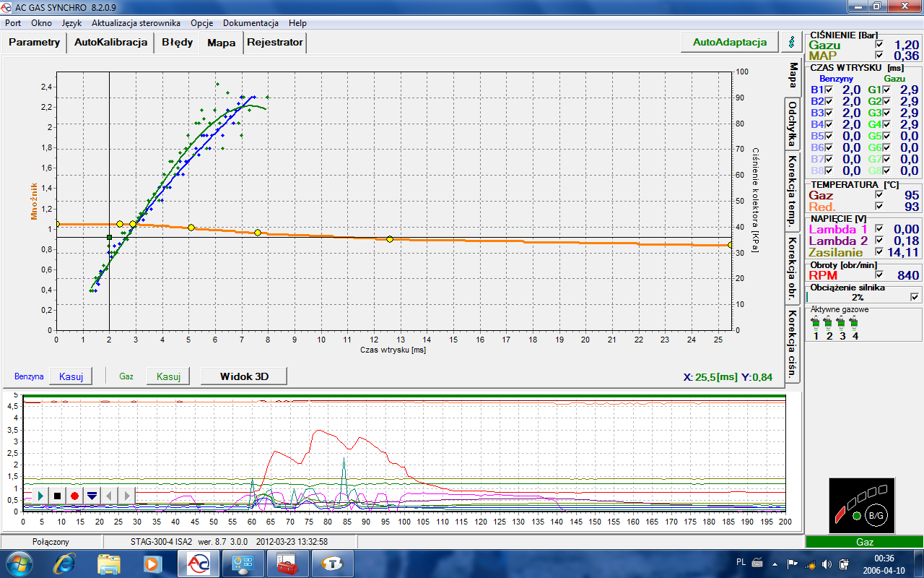Image resolution: width=924 pixels, height=578 pixels.
Task: Toggle engine load (Obciążenie silnika) checkbox
Action: [915, 297]
